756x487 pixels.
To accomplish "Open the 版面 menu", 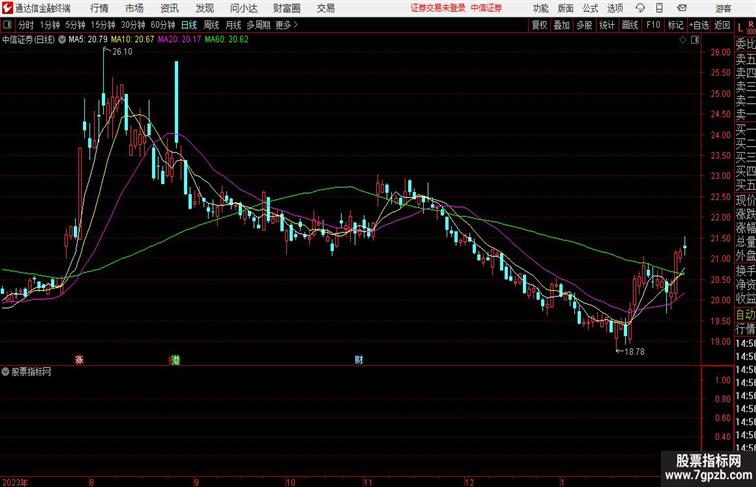I will (565, 8).
